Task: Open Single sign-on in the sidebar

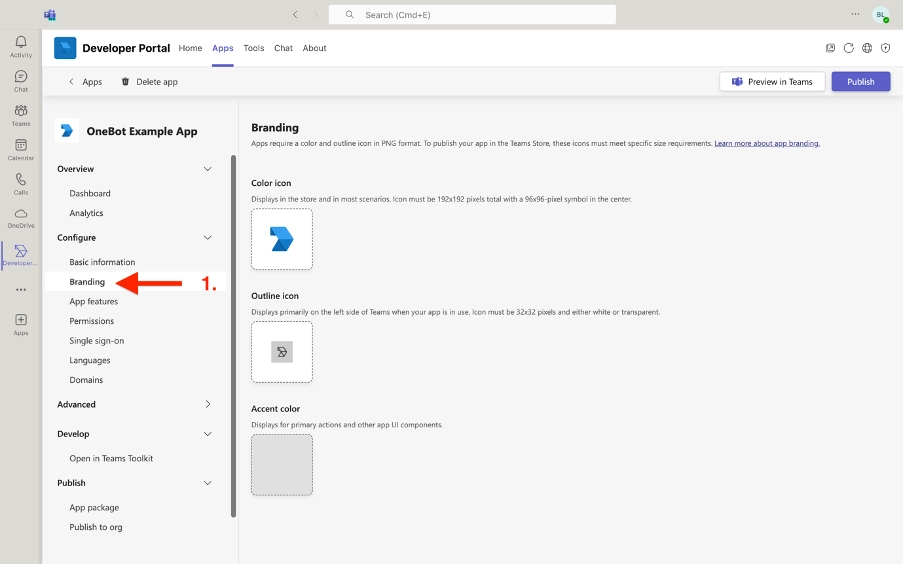Action: pyautogui.click(x=97, y=340)
